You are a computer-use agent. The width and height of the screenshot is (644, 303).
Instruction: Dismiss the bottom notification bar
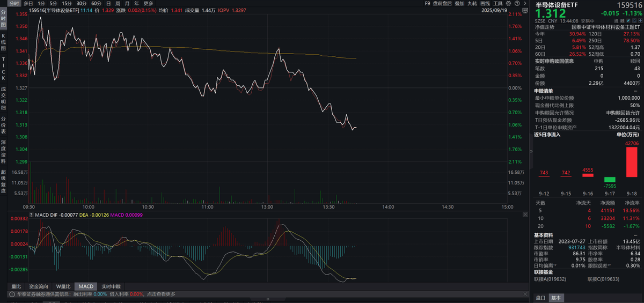coord(525,294)
